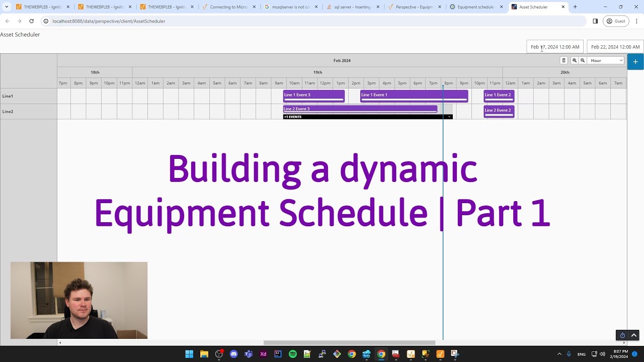Switch to sql server - Inserting tab
The image size is (644, 362).
point(352,7)
